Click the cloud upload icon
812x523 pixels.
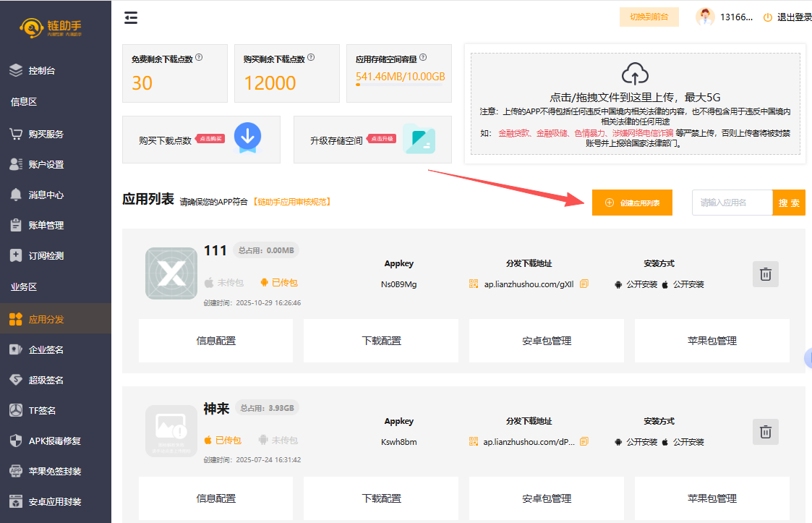635,73
